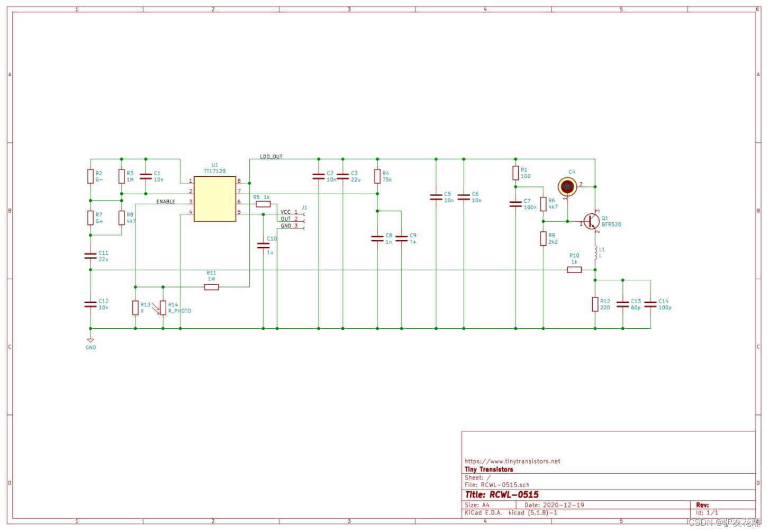Select the KiCad E.D.A. version text
Image resolution: width=769 pixels, height=532 pixels.
(511, 513)
